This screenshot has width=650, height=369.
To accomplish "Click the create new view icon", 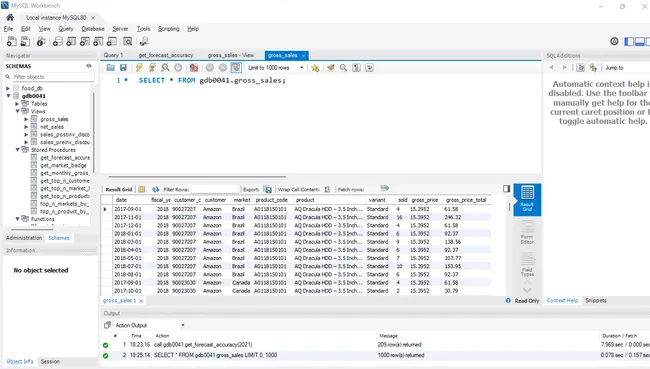I will tap(85, 41).
